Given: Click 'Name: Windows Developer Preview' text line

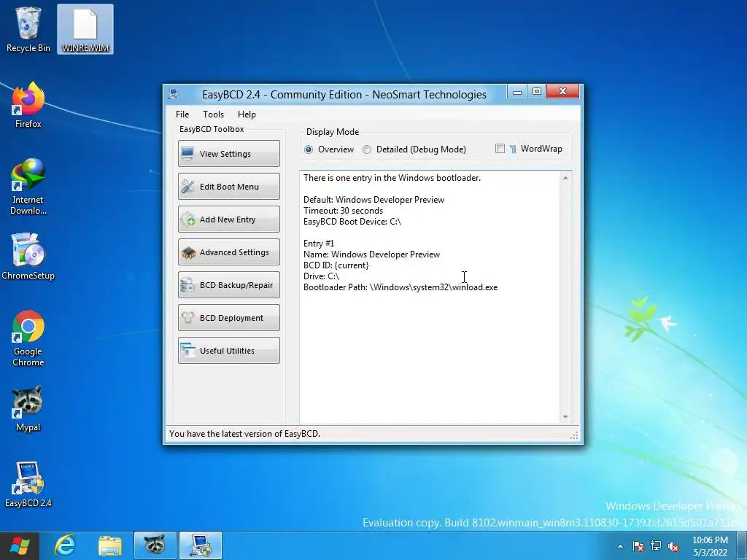Looking at the screenshot, I should tap(371, 254).
